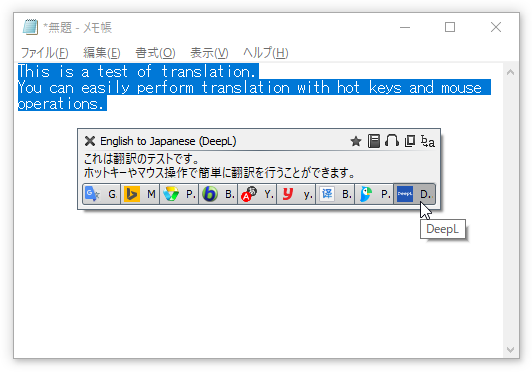Open the 編集(E) menu
Image resolution: width=532 pixels, height=372 pixels.
[101, 53]
